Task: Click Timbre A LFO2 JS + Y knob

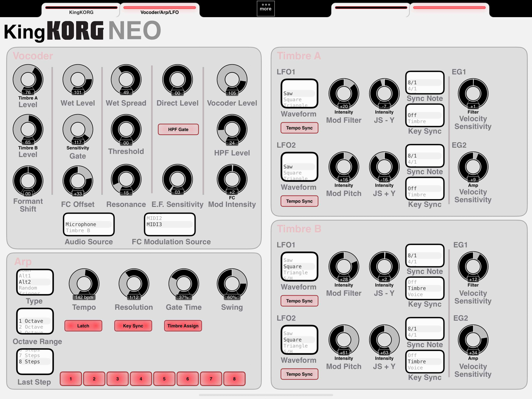Action: click(x=384, y=167)
